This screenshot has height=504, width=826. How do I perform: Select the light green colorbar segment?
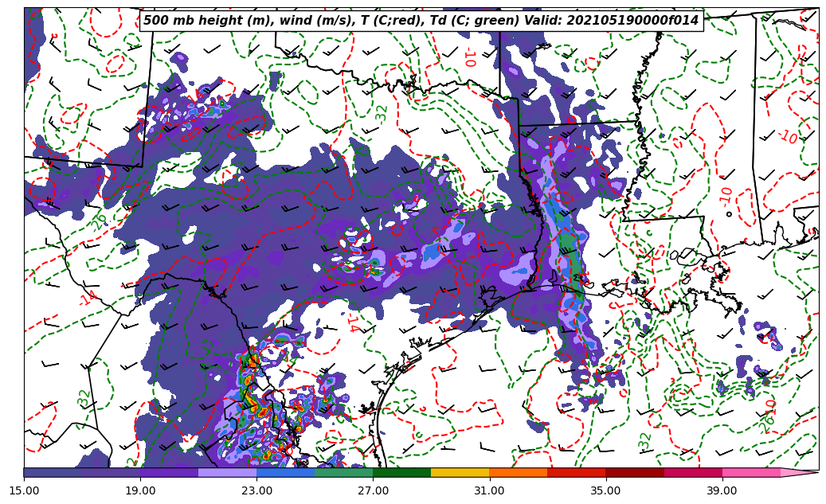point(343,472)
